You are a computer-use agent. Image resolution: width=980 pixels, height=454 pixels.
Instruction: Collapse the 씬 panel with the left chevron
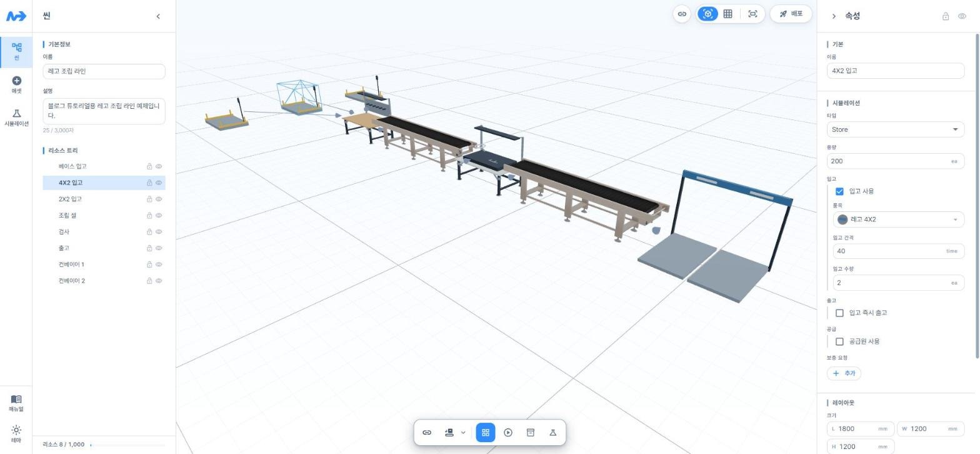158,16
